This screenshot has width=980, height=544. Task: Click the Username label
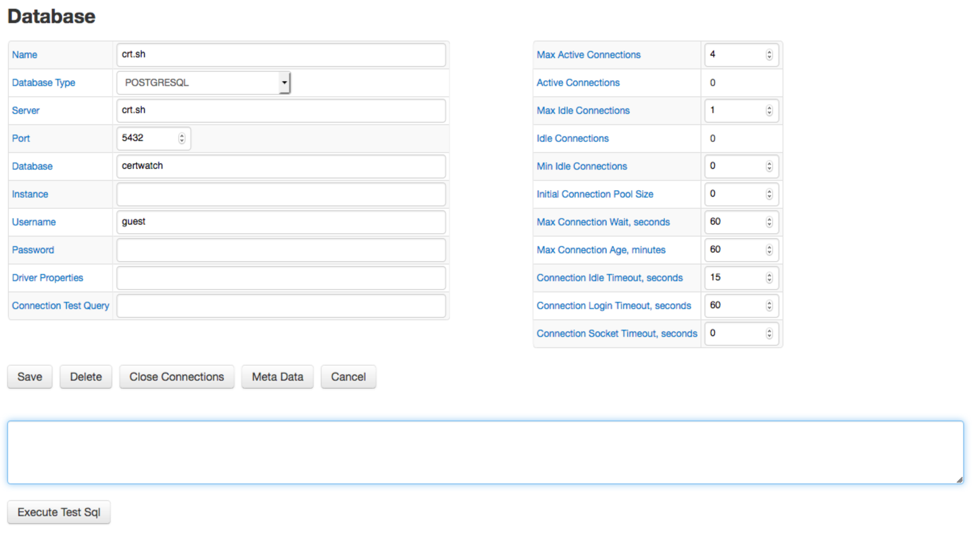tap(34, 222)
